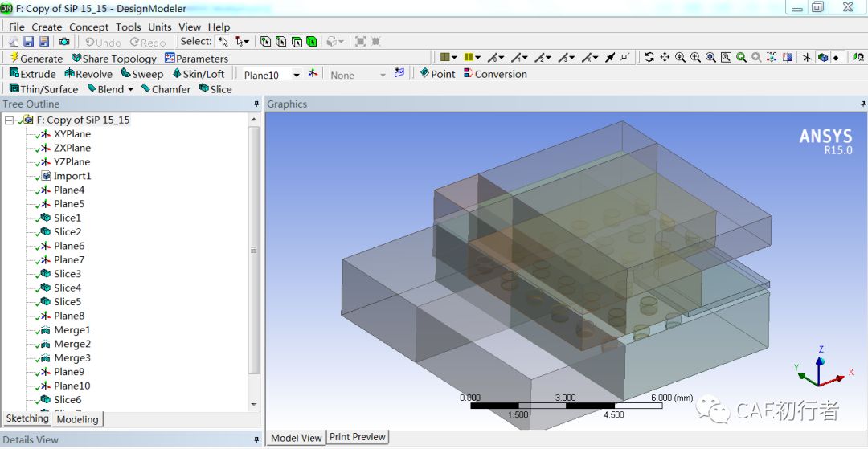Toggle Display Plane in view toolbar
Screen dimensions: 868x449
(808, 57)
